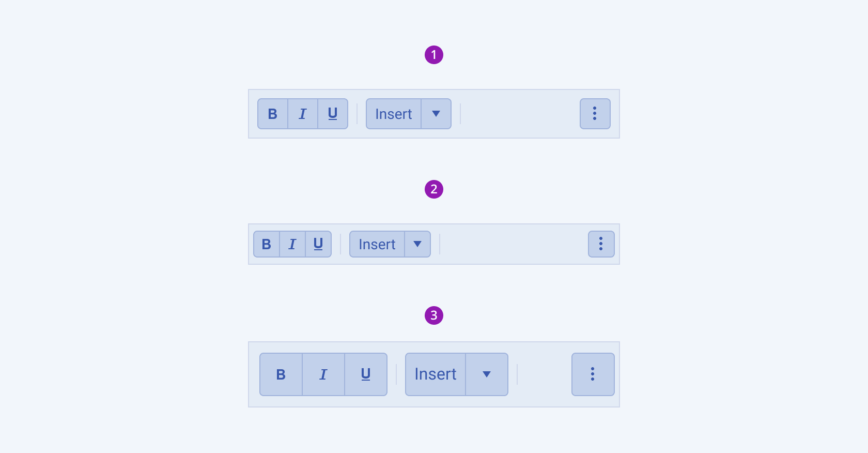
Task: Expand the Insert dropdown in toolbar 2
Action: click(417, 244)
